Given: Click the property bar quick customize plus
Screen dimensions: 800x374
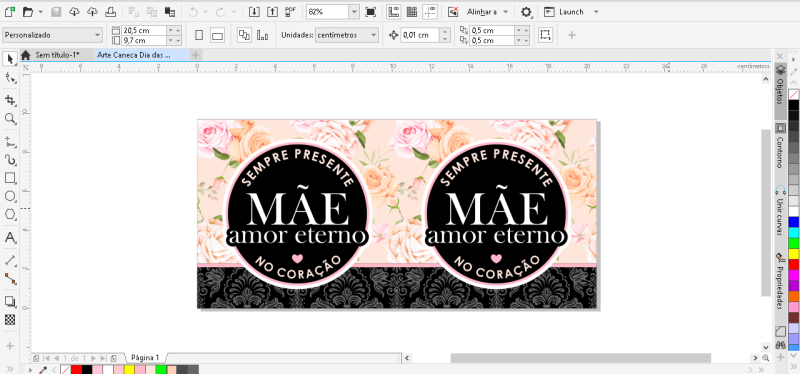Looking at the screenshot, I should point(572,35).
